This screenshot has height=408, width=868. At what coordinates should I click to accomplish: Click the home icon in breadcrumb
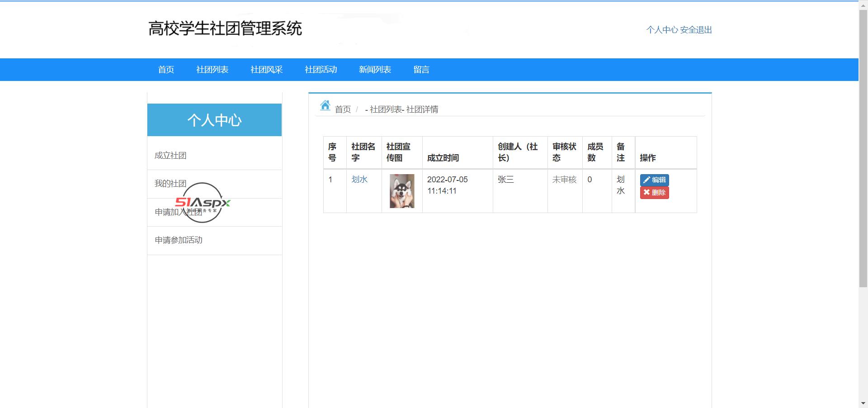325,105
